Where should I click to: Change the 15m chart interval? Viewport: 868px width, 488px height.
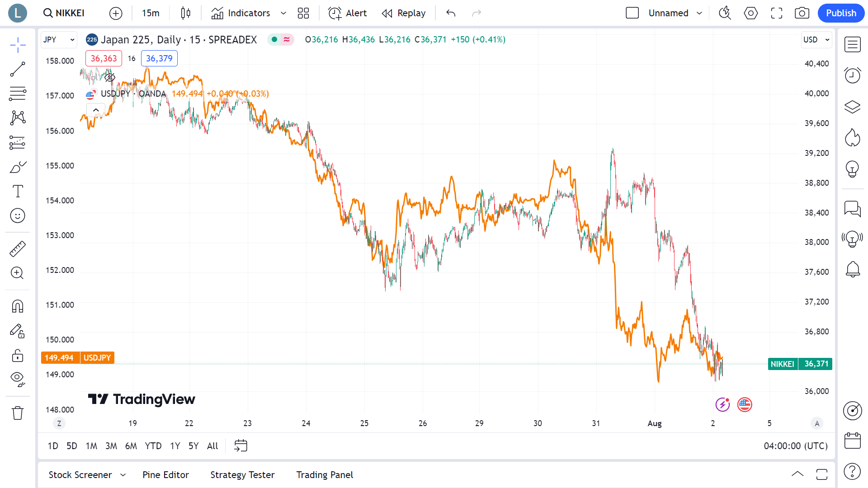click(x=151, y=13)
